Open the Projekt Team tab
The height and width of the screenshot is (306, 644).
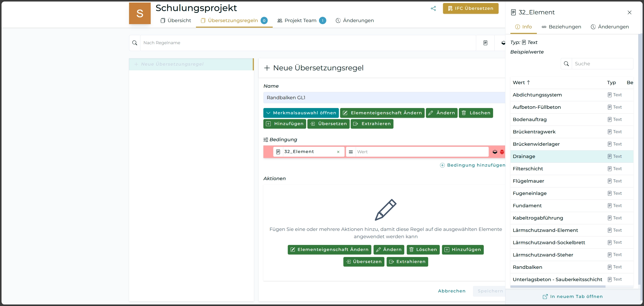(x=300, y=21)
